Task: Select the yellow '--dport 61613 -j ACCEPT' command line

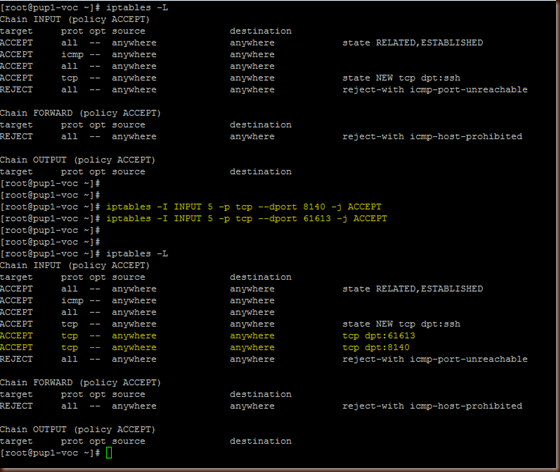Action: (246, 219)
